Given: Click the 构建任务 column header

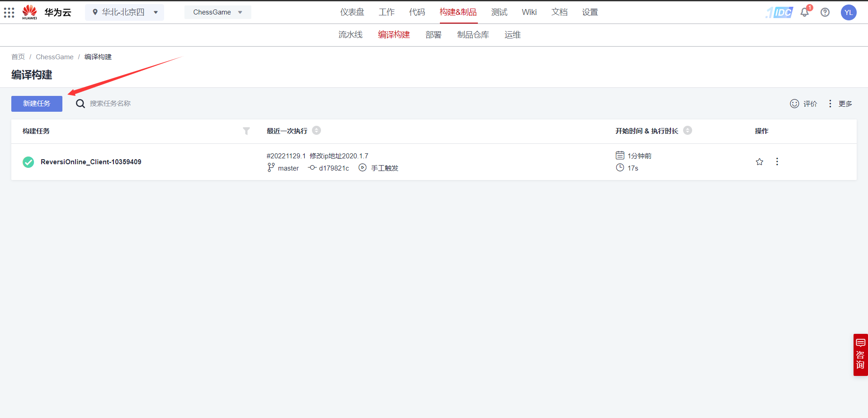Looking at the screenshot, I should coord(36,131).
